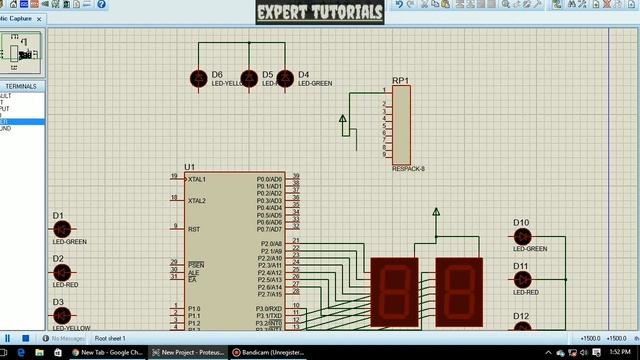The image size is (640, 360).
Task: Click the Redo arrow in toolbar
Action: (410, 4)
